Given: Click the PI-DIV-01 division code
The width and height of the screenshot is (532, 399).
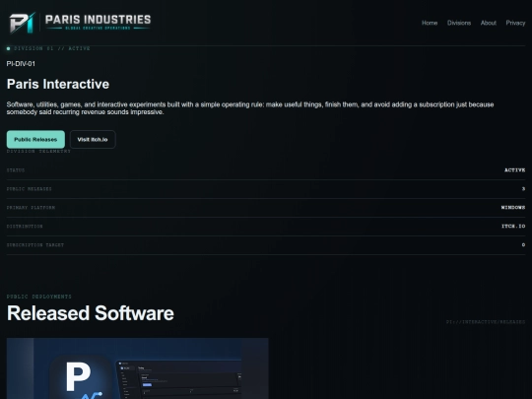Looking at the screenshot, I should (x=21, y=64).
